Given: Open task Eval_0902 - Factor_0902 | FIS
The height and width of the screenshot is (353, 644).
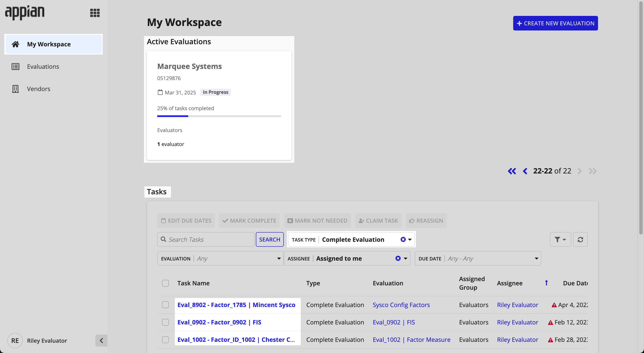Looking at the screenshot, I should [x=219, y=322].
